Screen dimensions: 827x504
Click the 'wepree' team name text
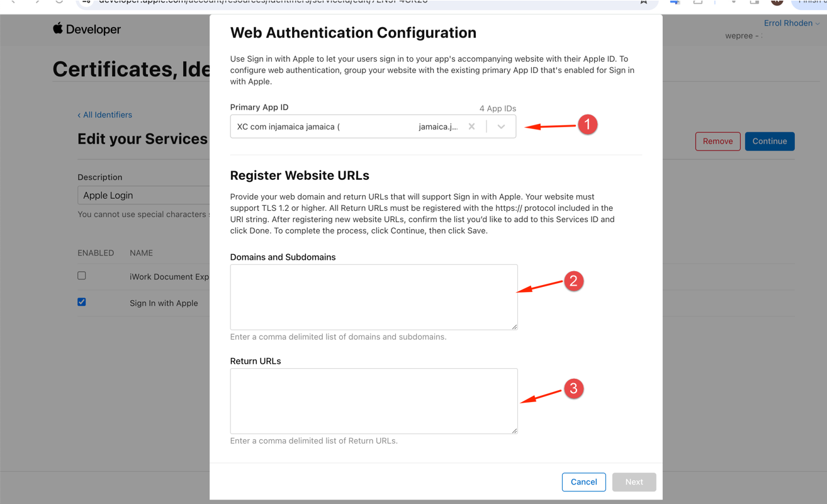coord(739,36)
